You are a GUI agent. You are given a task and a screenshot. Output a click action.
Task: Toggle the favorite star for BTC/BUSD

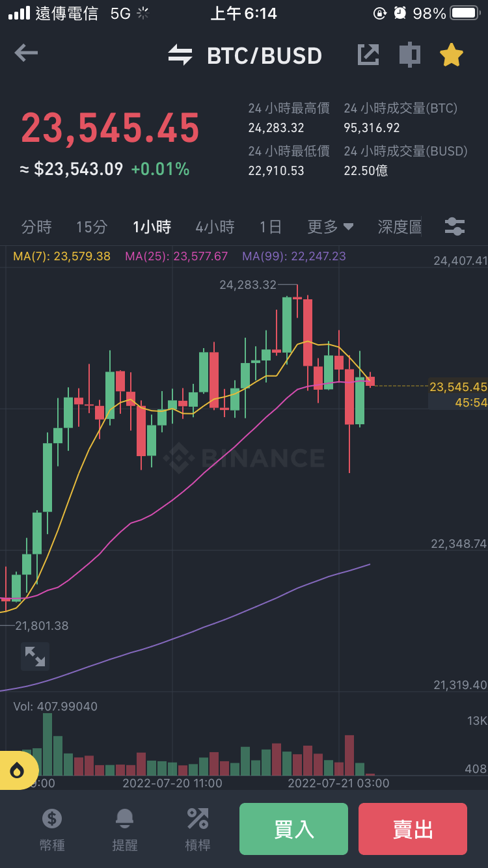451,55
